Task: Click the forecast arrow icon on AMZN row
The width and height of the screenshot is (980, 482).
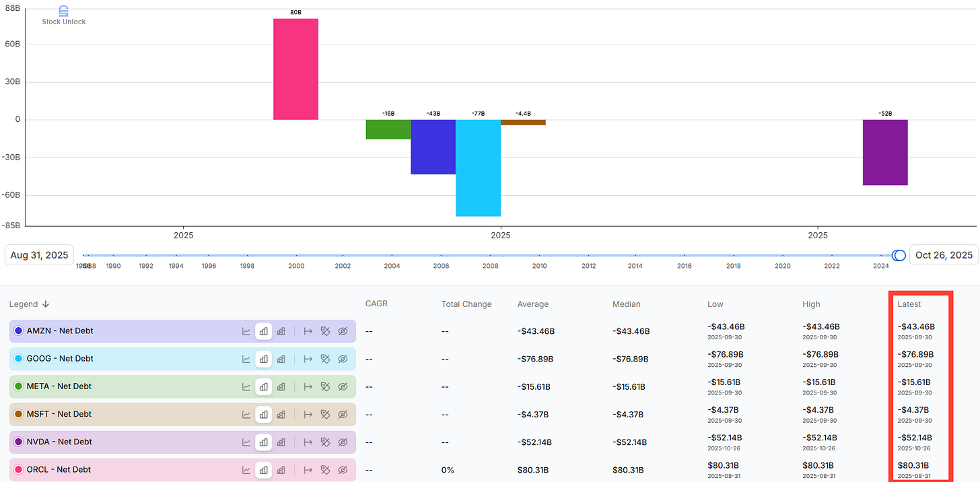Action: pos(308,331)
